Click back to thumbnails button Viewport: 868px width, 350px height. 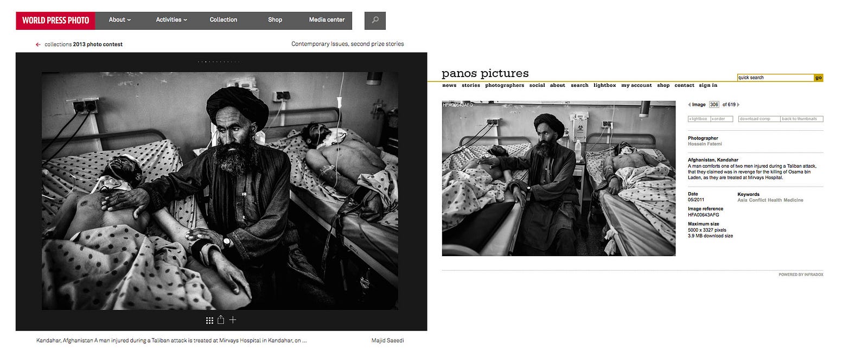tap(802, 119)
